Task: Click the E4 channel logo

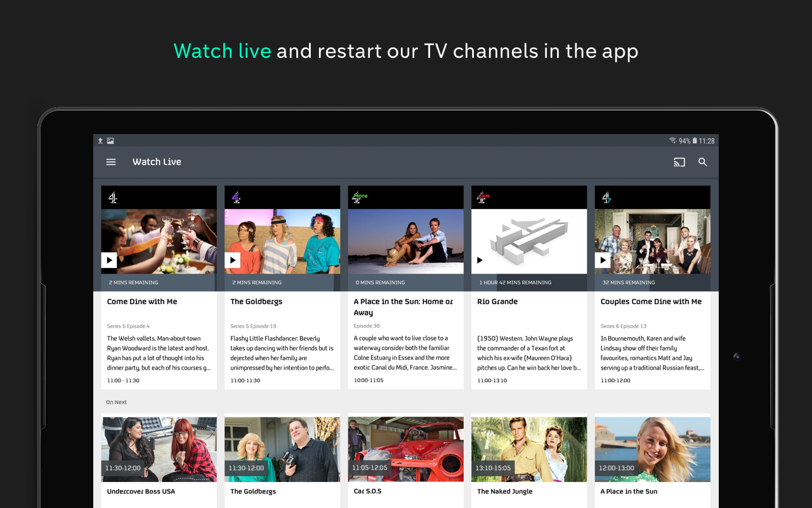Action: pyautogui.click(x=235, y=197)
